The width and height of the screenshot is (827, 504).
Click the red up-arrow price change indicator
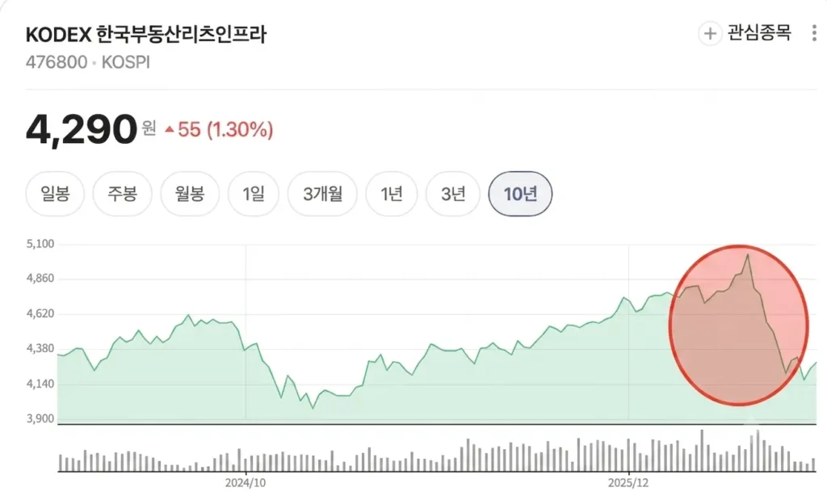170,129
